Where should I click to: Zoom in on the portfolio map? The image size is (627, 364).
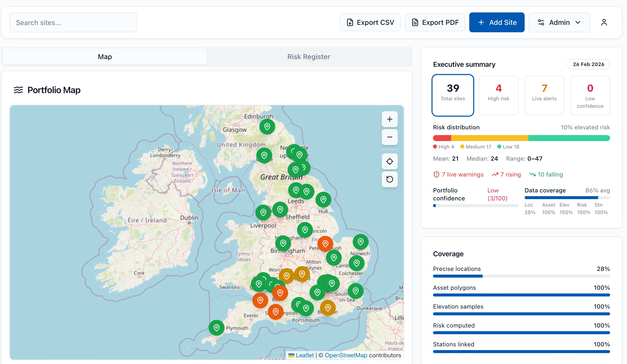pyautogui.click(x=389, y=119)
